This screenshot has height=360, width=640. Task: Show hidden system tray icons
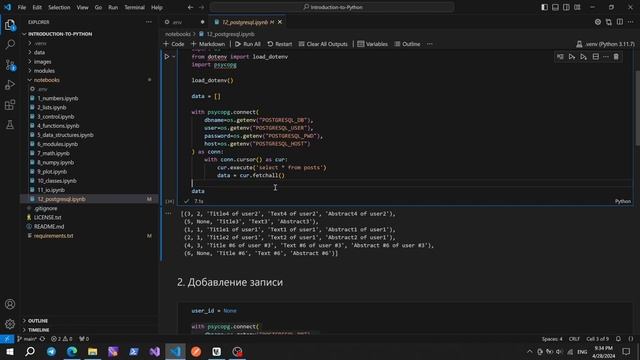[529, 351]
